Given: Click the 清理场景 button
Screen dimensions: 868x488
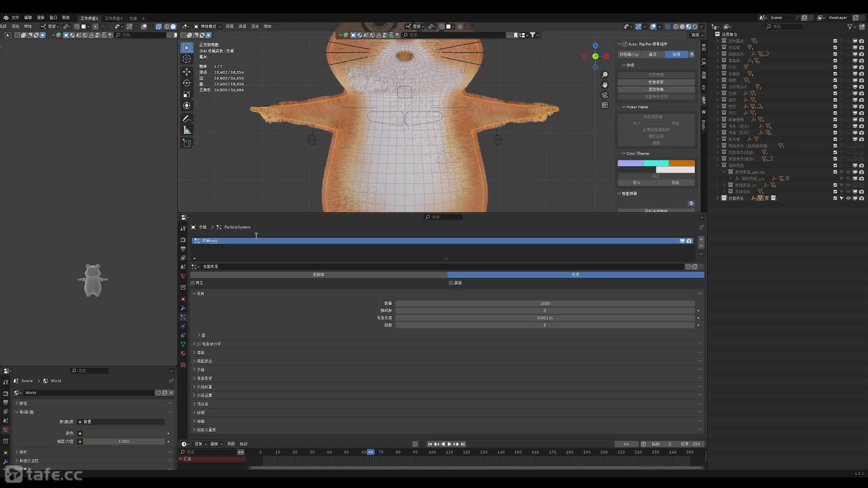Looking at the screenshot, I should click(656, 89).
